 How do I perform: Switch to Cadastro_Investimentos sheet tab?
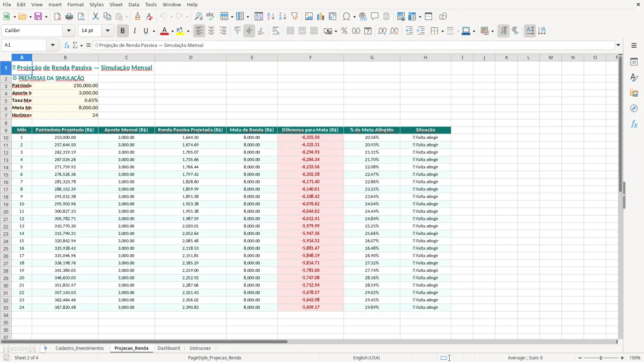tap(79, 348)
